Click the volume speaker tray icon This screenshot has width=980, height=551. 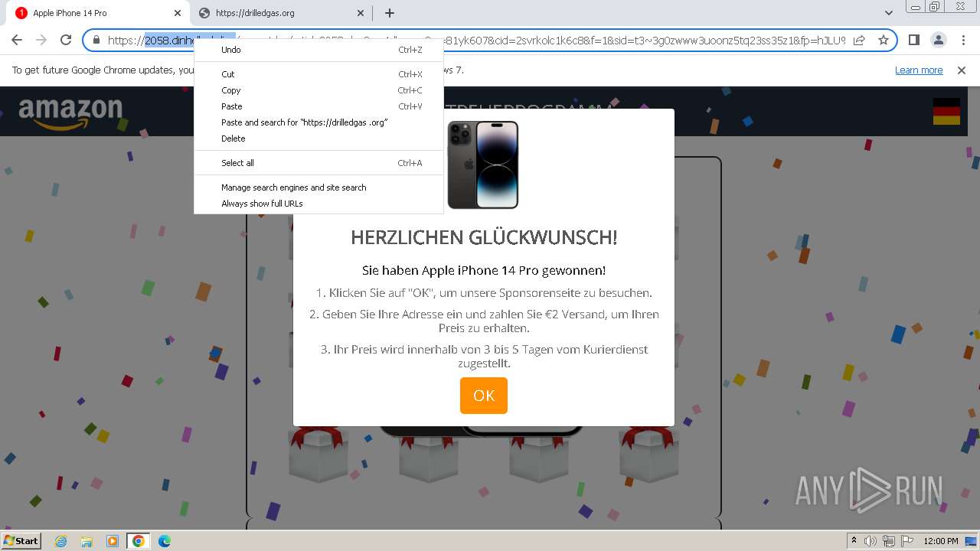[x=871, y=541]
